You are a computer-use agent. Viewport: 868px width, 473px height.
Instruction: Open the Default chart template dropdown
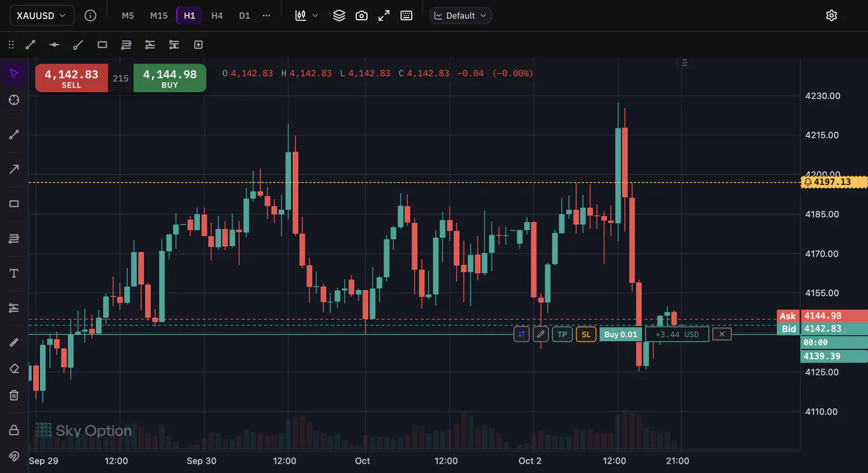[x=460, y=15]
